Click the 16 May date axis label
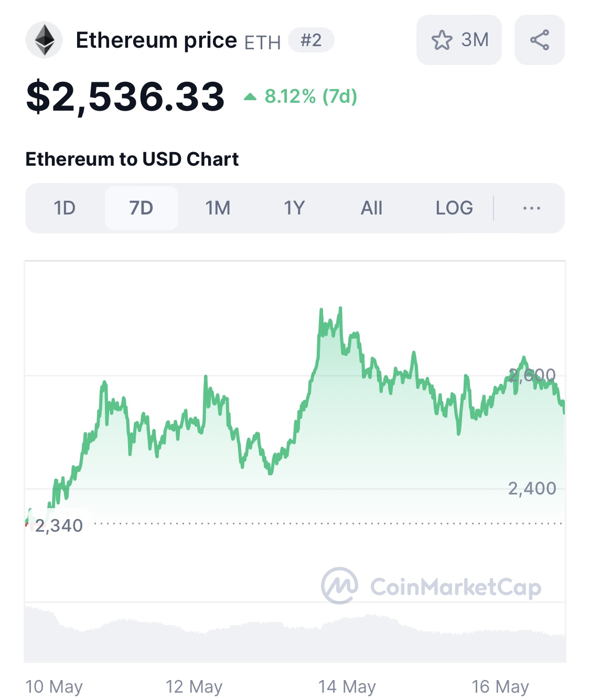Viewport: 590px width, 700px height. (500, 686)
